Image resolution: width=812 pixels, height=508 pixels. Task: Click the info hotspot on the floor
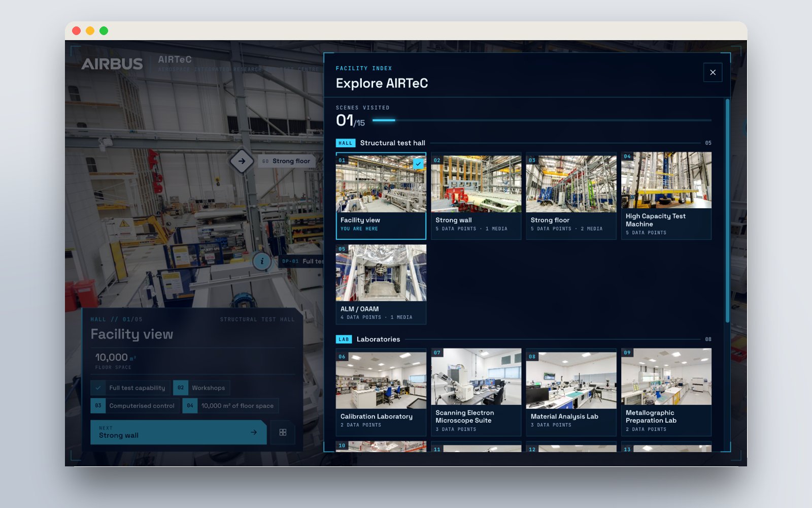point(262,261)
